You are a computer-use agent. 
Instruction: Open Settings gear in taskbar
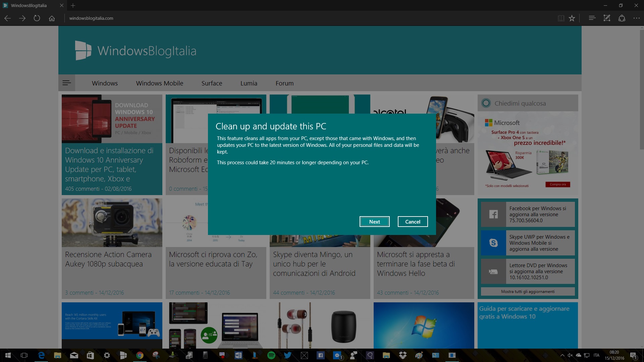107,355
